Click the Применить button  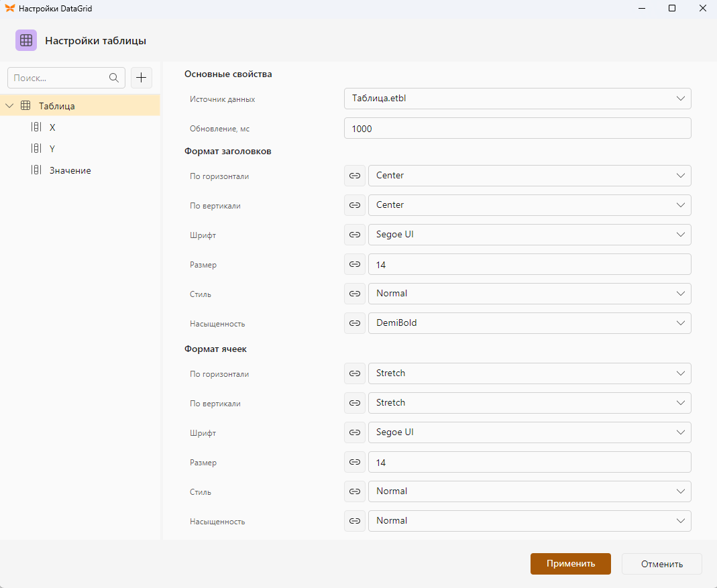(x=571, y=564)
